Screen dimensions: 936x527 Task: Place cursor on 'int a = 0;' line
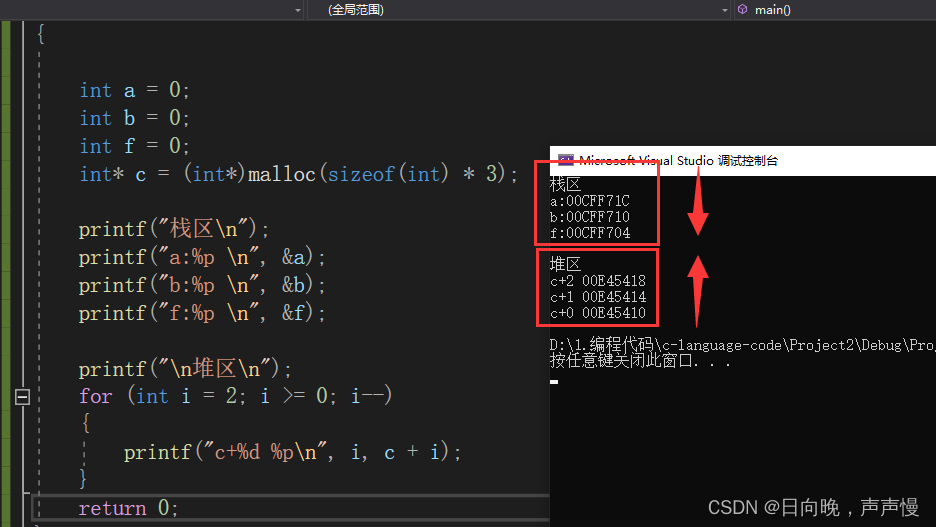[x=134, y=90]
